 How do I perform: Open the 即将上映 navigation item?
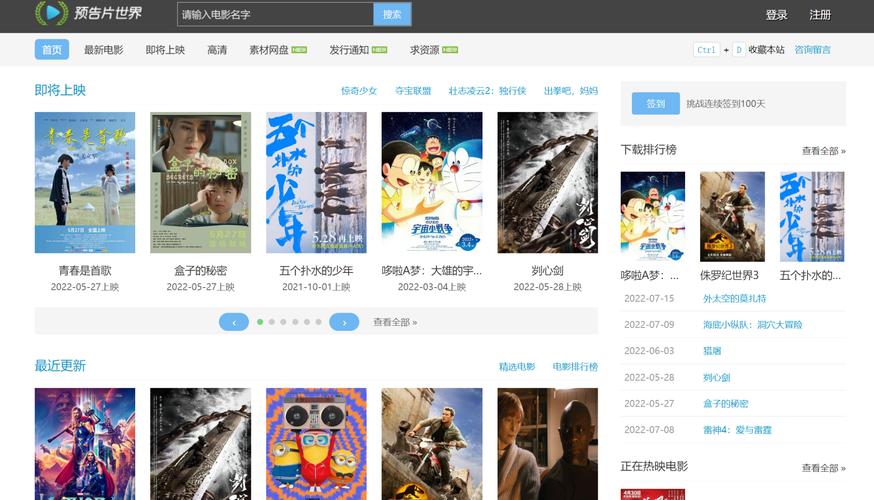[165, 50]
